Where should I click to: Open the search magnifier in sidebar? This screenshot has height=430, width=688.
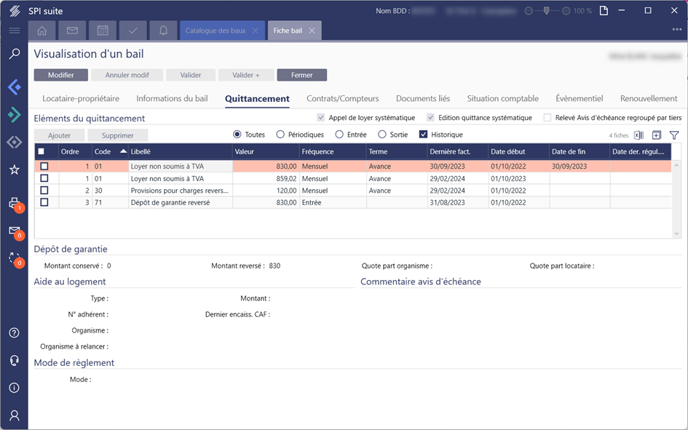tap(14, 54)
